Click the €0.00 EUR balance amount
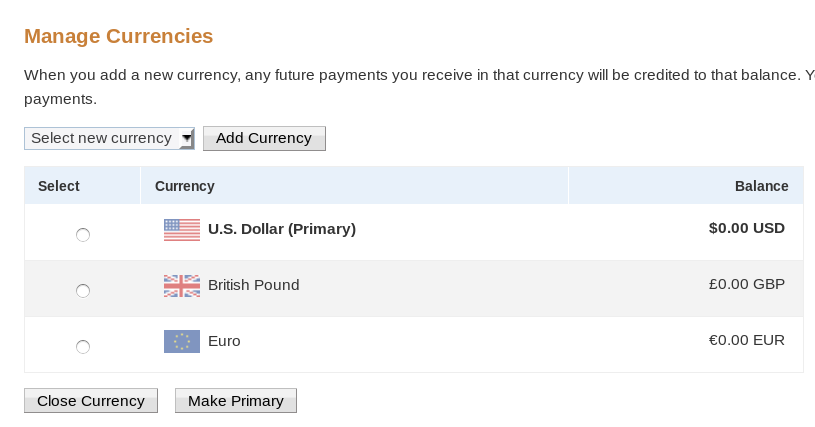815x427 pixels. [x=747, y=340]
